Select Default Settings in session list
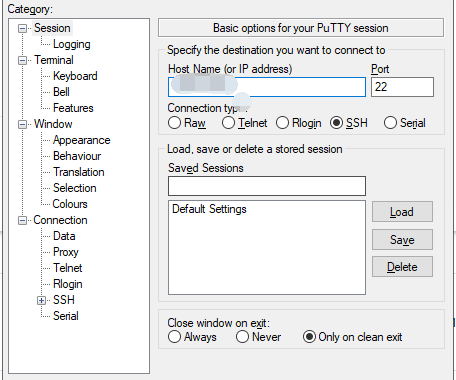 (x=209, y=209)
